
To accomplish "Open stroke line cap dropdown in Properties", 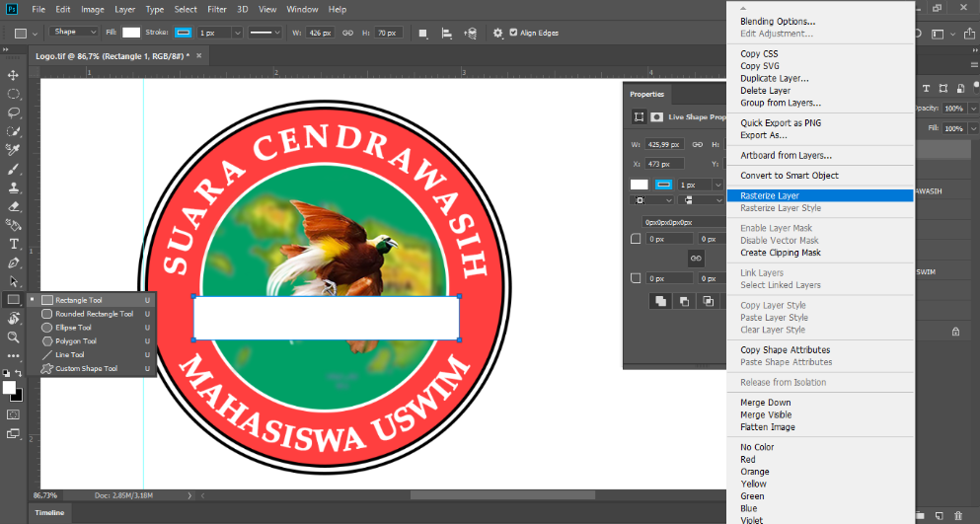I will click(x=701, y=200).
